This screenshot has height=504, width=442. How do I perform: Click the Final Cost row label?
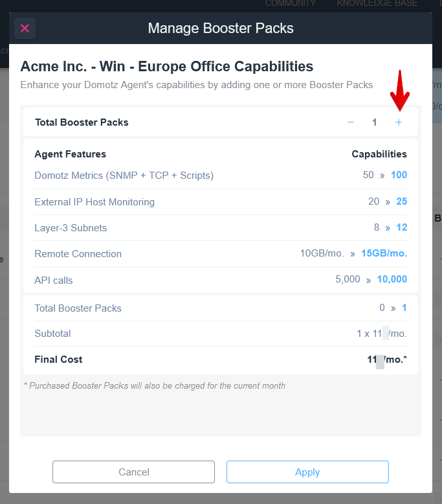point(58,360)
